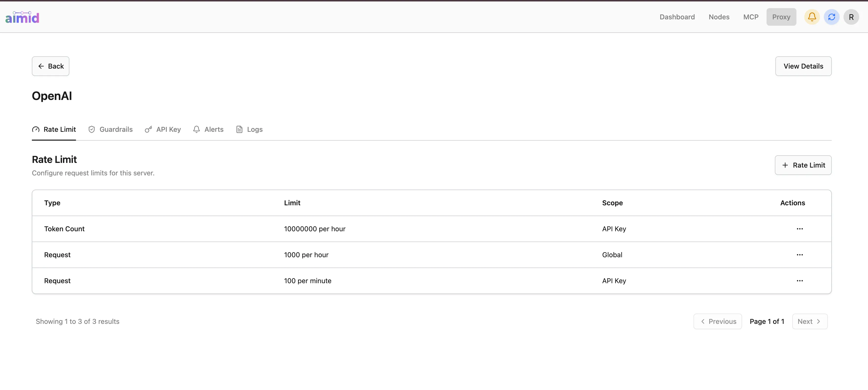Switch to the API Key tab
The width and height of the screenshot is (868, 390).
163,129
